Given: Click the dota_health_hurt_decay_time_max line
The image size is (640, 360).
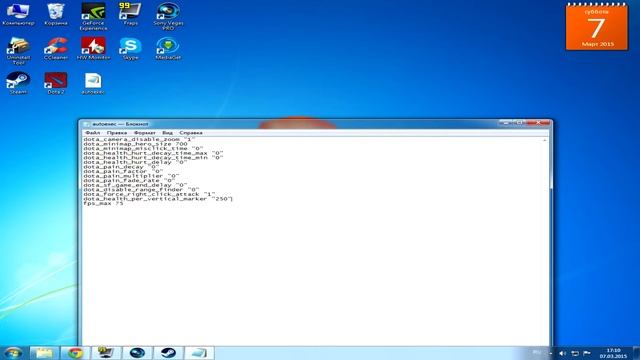Looking at the screenshot, I should 153,153.
